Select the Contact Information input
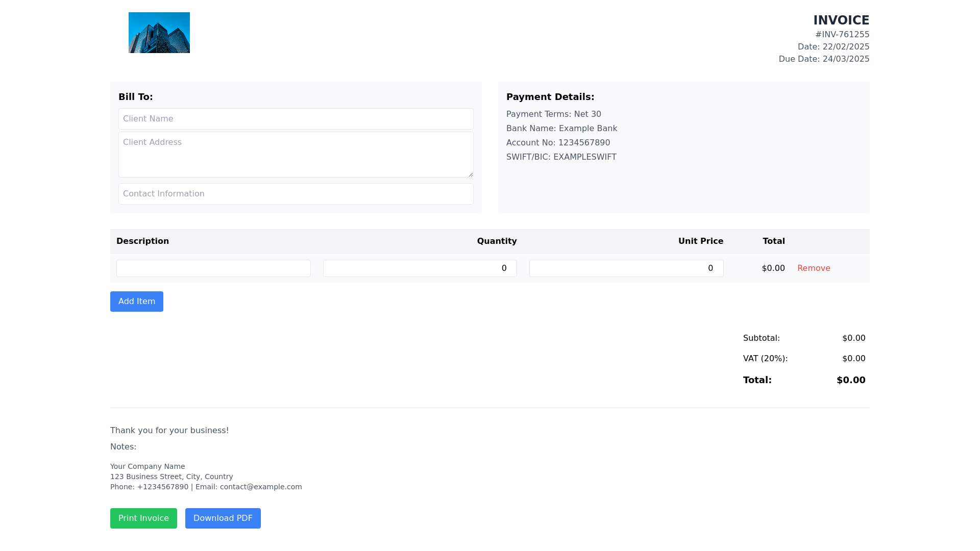This screenshot has height=551, width=980. click(296, 194)
